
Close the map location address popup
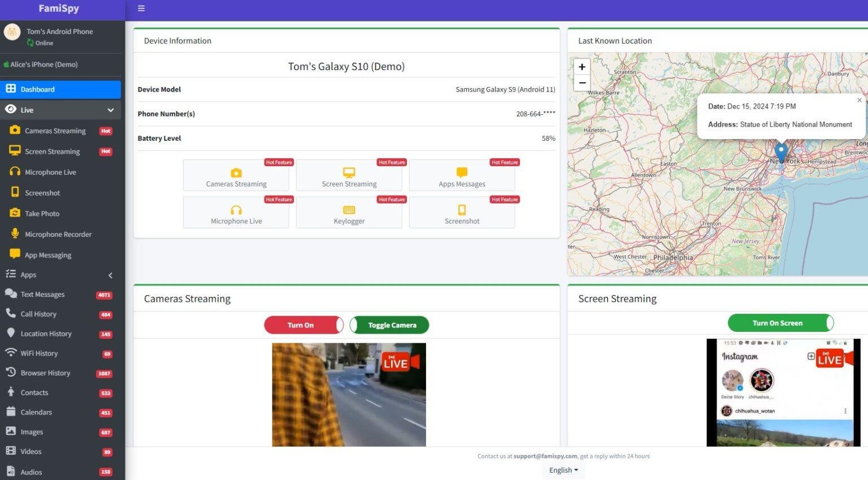click(859, 100)
